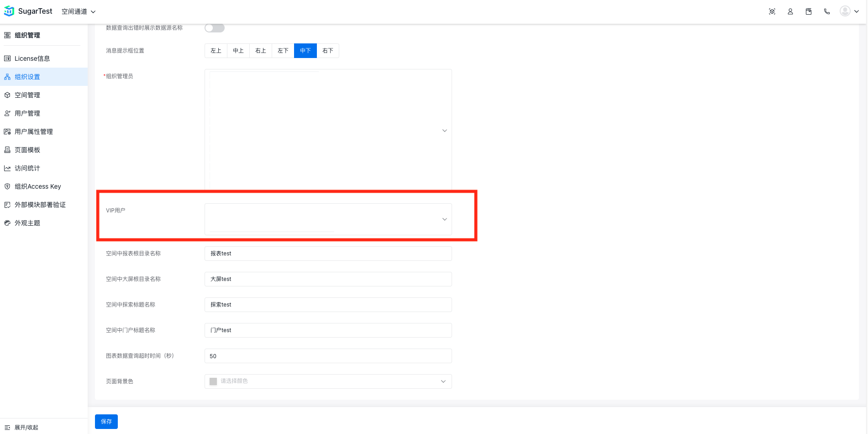The height and width of the screenshot is (434, 868).
Task: Click the 请选择颜色 placeholder
Action: tap(234, 381)
